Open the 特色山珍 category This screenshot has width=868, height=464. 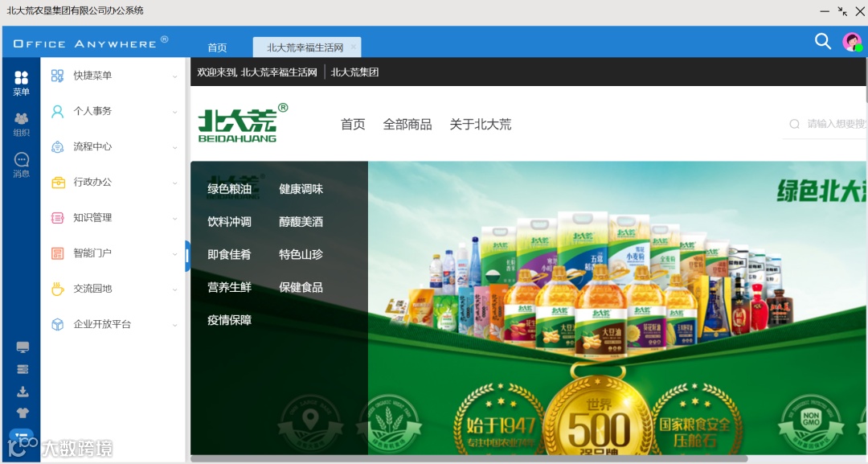pos(301,255)
